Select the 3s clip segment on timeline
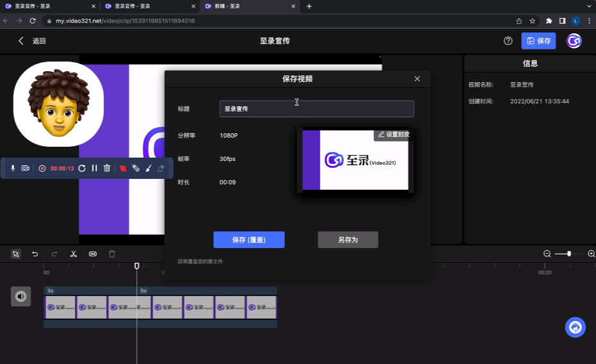This screenshot has height=364, width=596. pyautogui.click(x=90, y=307)
